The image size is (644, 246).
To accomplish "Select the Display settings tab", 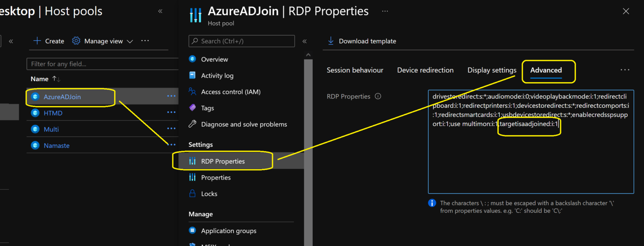I will (491, 70).
